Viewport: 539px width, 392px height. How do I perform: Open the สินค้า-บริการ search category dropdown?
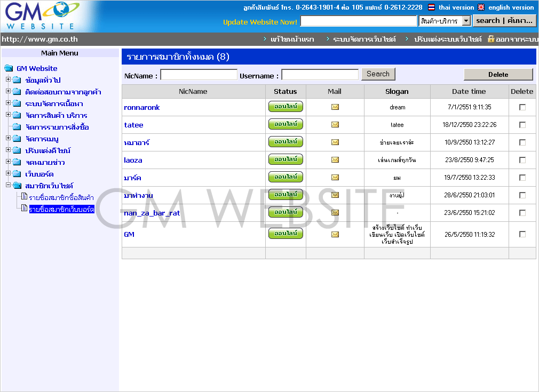(x=466, y=21)
